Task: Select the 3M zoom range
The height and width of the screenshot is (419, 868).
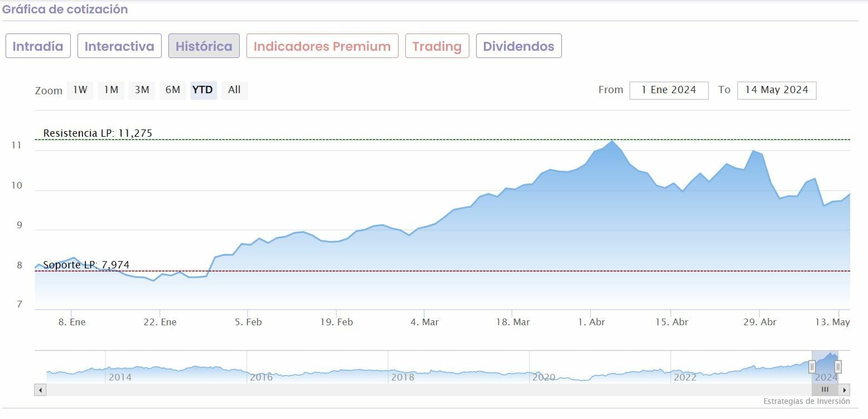Action: coord(142,90)
